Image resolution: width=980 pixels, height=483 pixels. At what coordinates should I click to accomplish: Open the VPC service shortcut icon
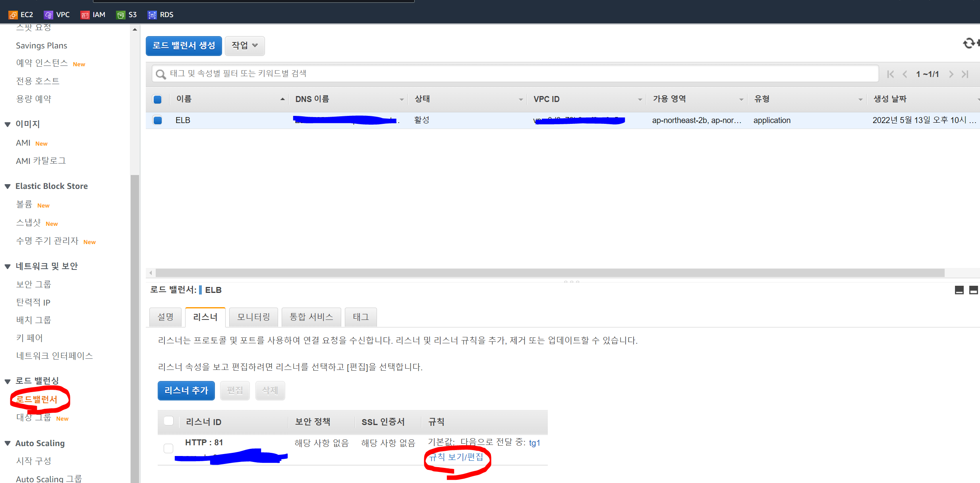pyautogui.click(x=48, y=15)
